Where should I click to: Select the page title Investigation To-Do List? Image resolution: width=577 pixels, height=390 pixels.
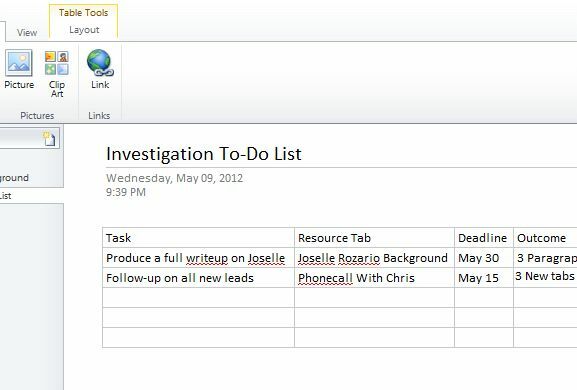click(x=203, y=154)
